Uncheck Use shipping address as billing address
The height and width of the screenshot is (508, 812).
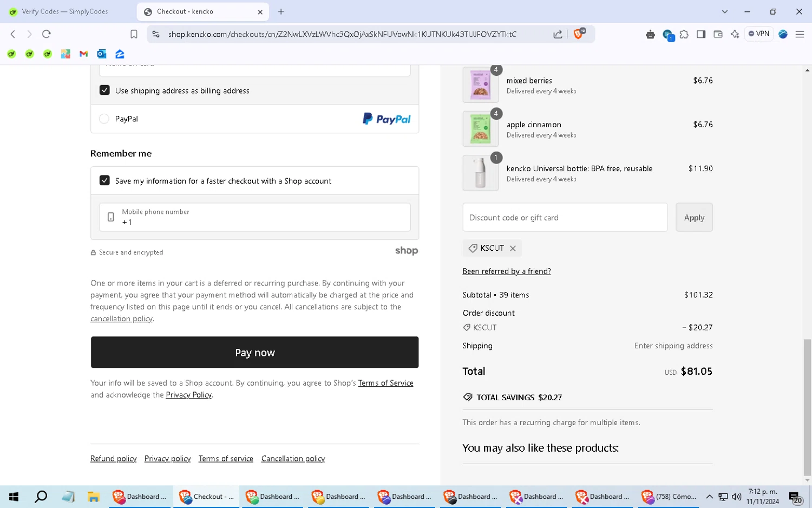click(x=104, y=90)
